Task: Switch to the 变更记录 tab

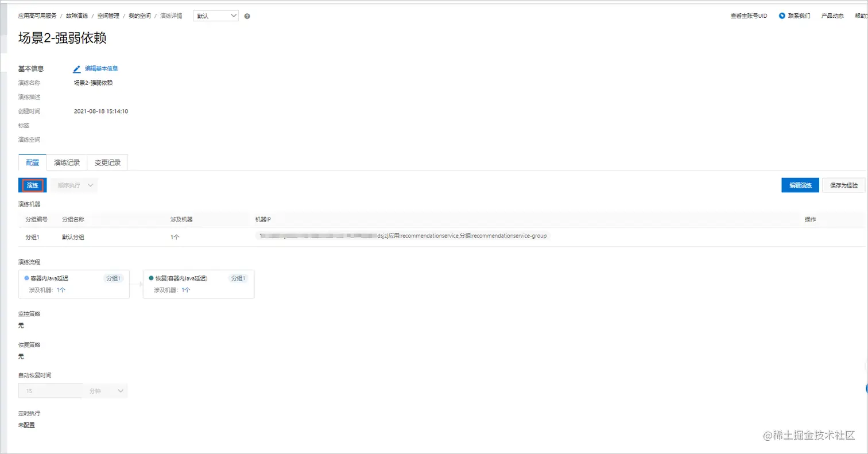Action: click(x=107, y=162)
